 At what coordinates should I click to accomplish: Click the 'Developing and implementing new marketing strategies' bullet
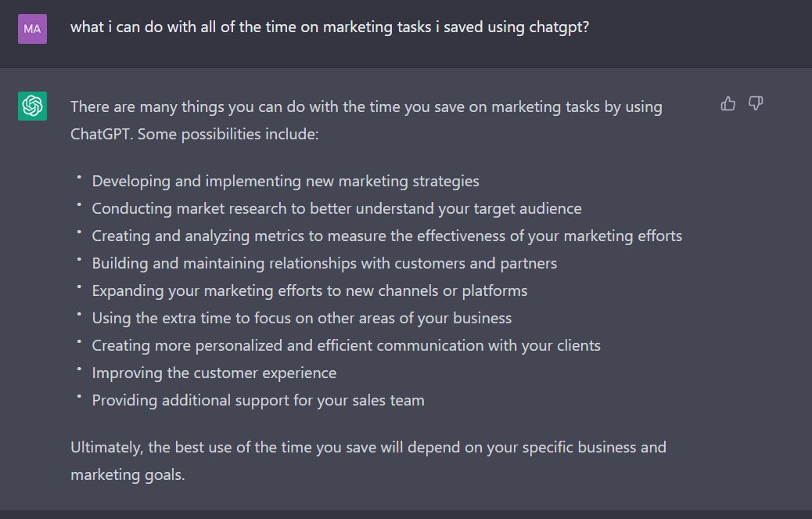point(286,182)
